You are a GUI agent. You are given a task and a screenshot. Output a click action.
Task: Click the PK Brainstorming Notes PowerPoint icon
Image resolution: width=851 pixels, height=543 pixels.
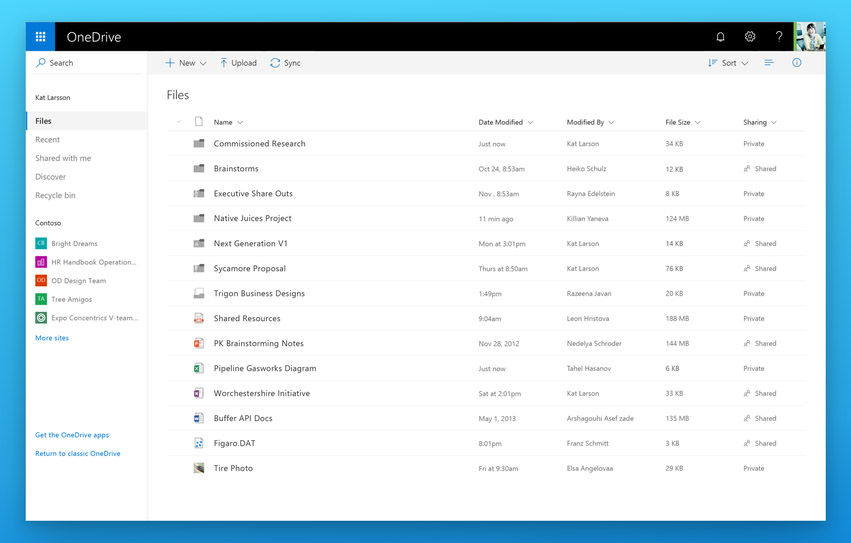click(x=199, y=343)
